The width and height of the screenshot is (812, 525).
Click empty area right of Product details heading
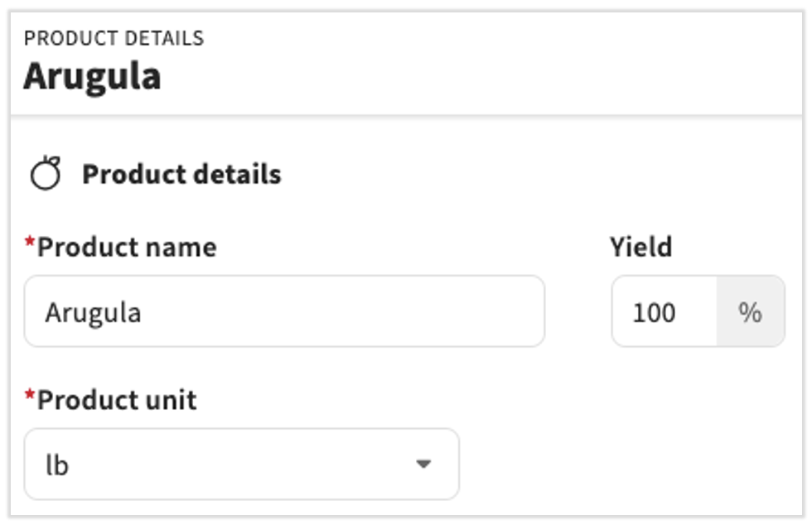(x=539, y=175)
